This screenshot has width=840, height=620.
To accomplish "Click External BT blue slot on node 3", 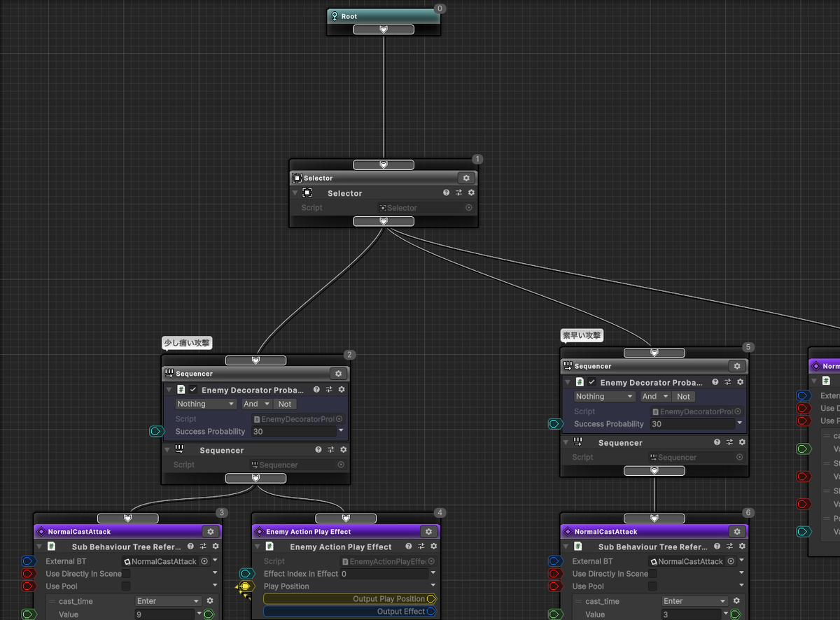I will coord(29,561).
